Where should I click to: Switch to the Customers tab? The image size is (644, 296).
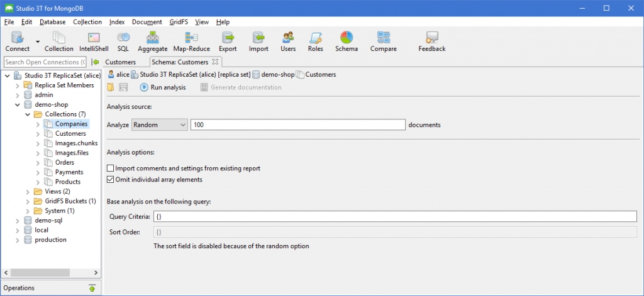[120, 62]
